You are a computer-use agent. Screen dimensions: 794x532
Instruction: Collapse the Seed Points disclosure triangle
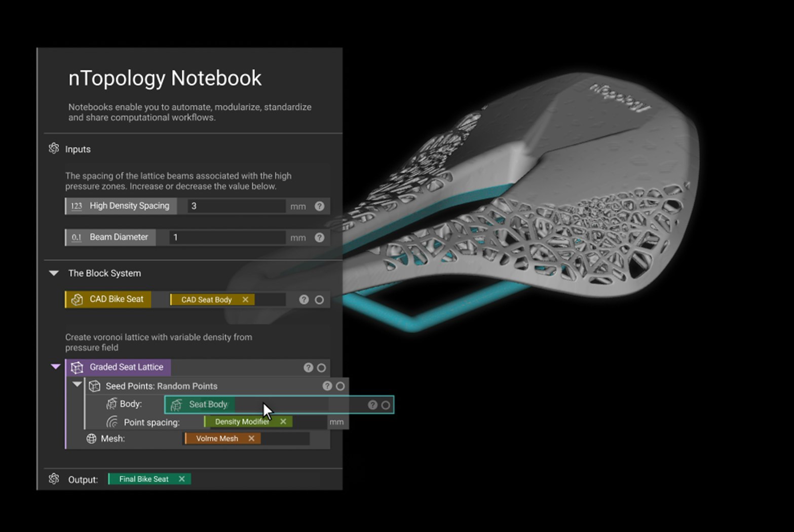tap(77, 385)
